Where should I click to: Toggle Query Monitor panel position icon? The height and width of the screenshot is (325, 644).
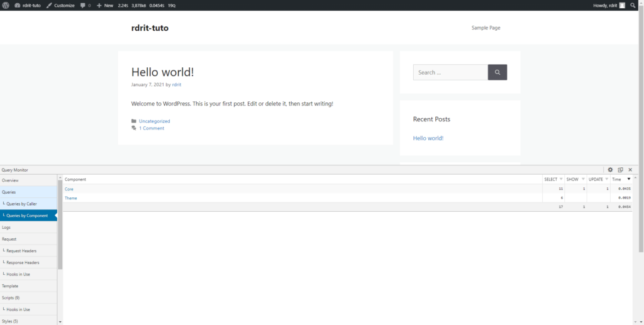pyautogui.click(x=620, y=170)
